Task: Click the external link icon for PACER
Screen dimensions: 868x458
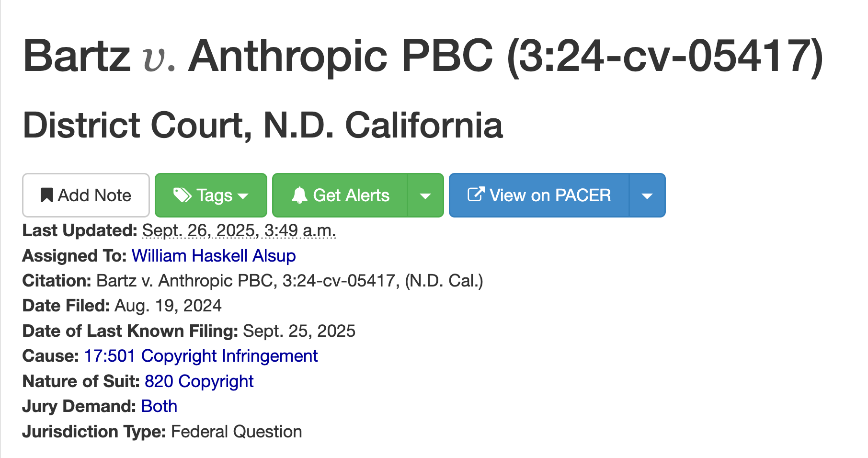Action: point(476,195)
